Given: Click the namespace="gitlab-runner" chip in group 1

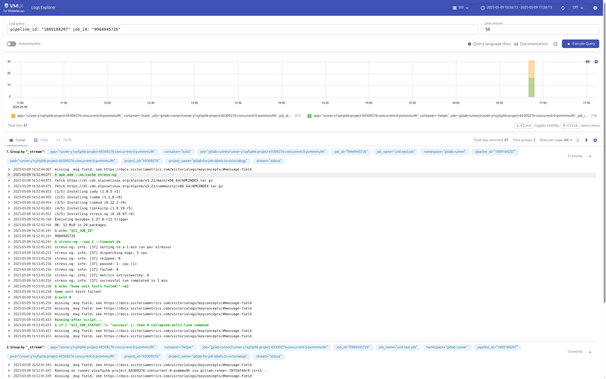Looking at the screenshot, I should pyautogui.click(x=445, y=152).
